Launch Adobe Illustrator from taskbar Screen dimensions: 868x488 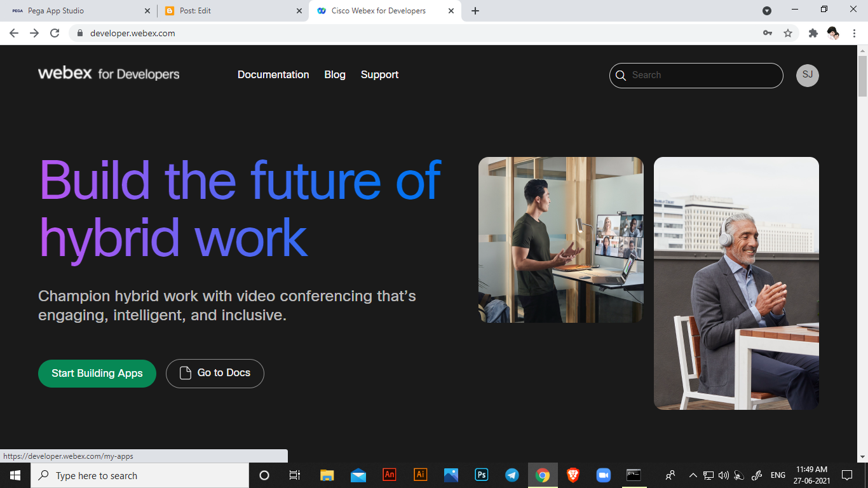(x=420, y=475)
